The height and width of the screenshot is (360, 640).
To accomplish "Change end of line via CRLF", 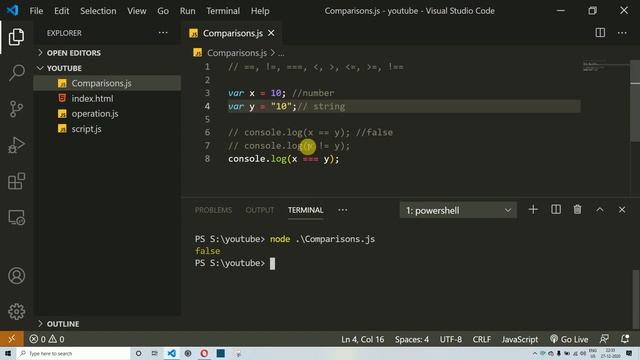I will [x=482, y=339].
